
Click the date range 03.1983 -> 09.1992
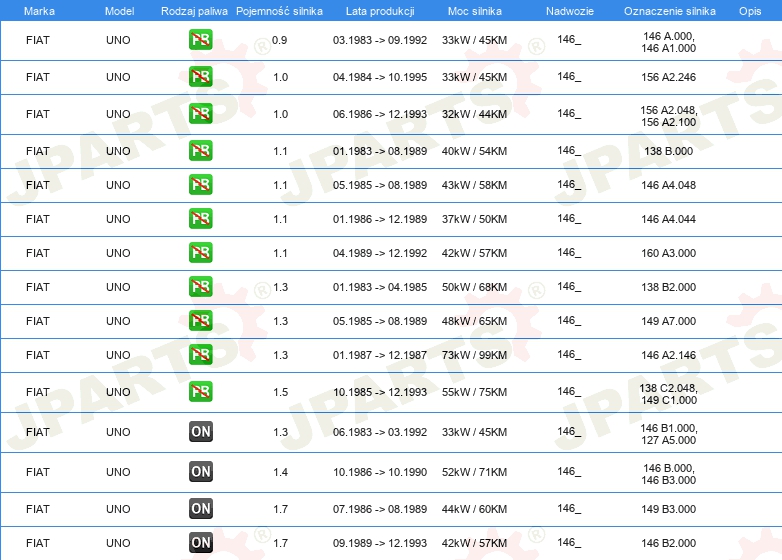(x=380, y=40)
